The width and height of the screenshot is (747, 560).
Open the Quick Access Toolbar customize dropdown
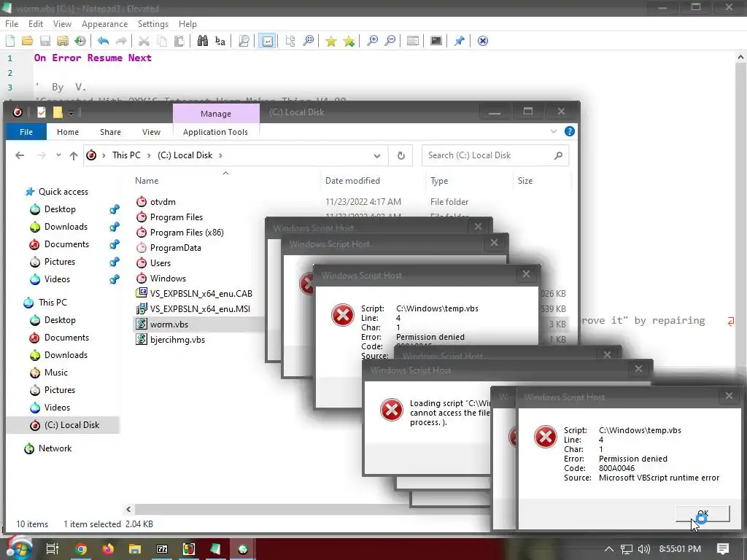(71, 112)
